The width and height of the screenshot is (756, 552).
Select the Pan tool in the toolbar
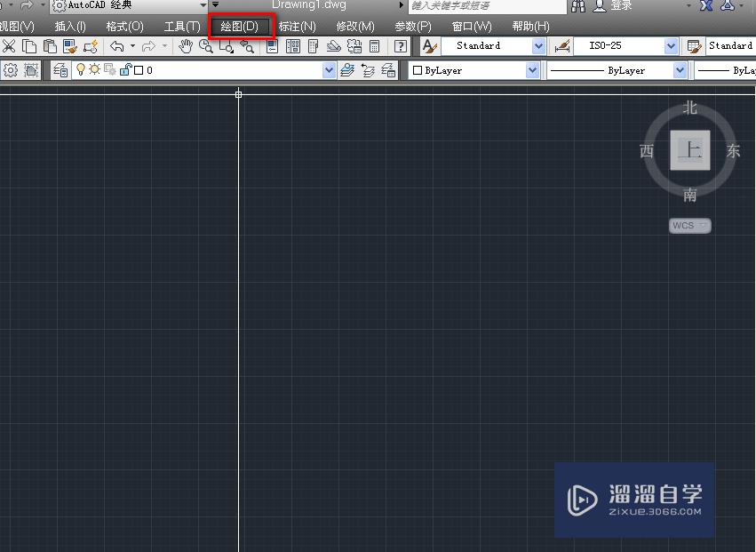(x=186, y=45)
